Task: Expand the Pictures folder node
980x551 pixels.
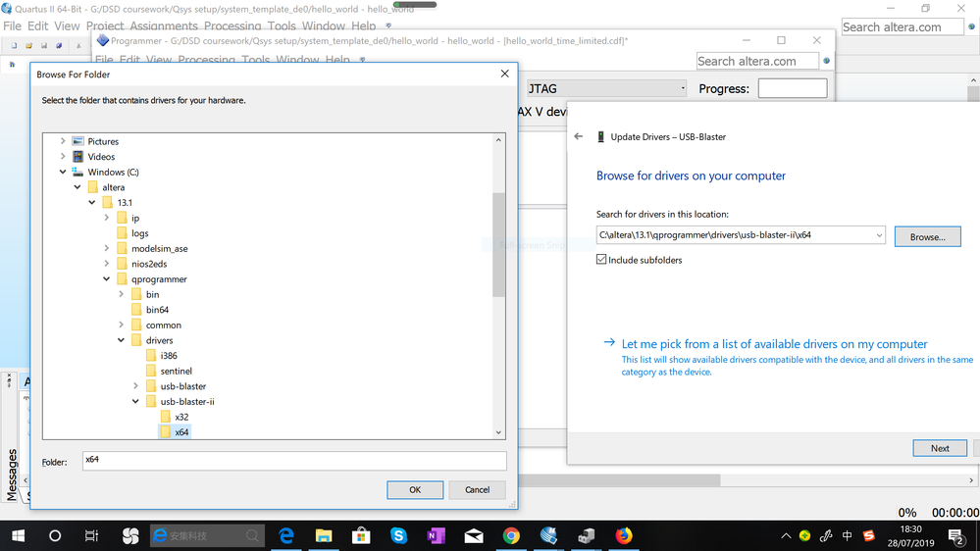Action: (x=63, y=141)
